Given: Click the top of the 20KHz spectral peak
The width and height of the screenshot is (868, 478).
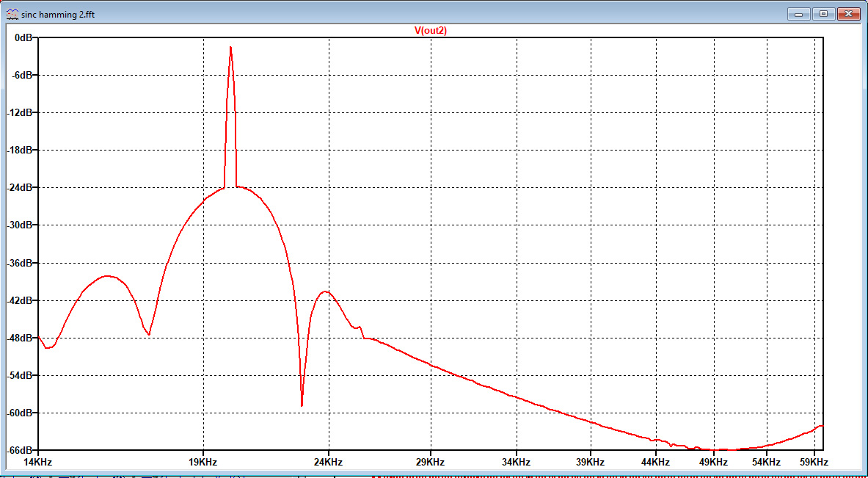Looking at the screenshot, I should coord(230,48).
